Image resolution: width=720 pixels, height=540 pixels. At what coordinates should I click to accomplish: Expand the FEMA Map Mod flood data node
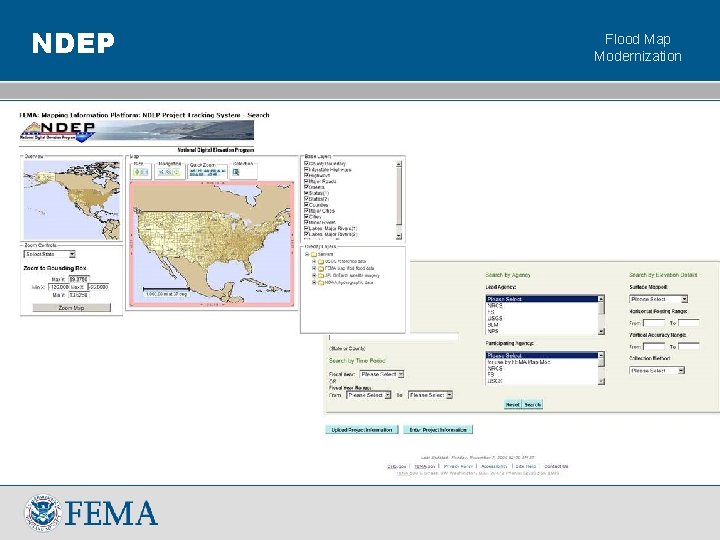coord(314,268)
